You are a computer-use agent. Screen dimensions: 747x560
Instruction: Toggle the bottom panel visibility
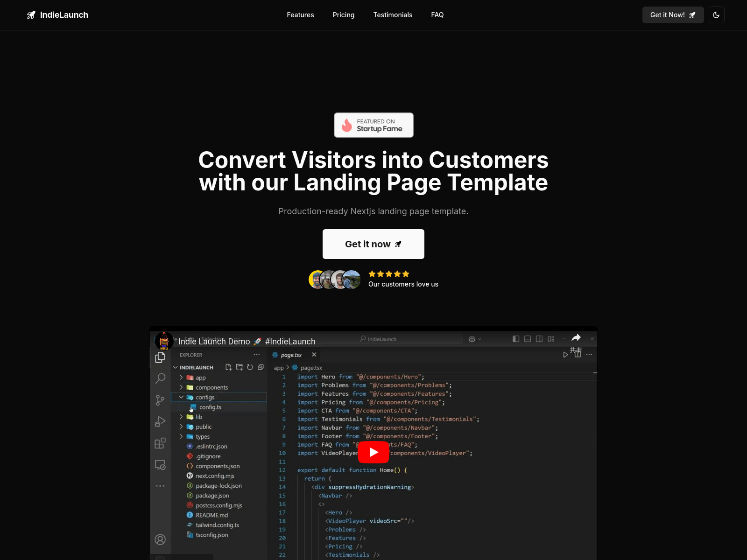pyautogui.click(x=527, y=339)
